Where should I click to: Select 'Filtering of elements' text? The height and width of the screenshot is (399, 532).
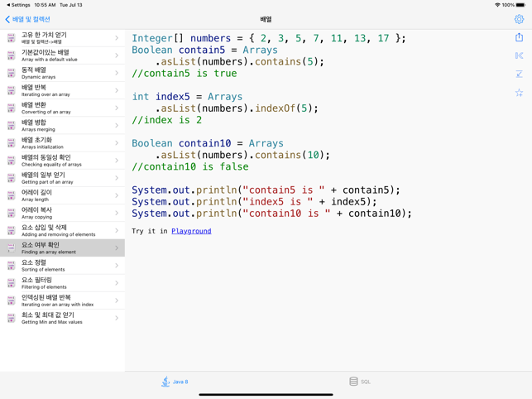(x=44, y=287)
